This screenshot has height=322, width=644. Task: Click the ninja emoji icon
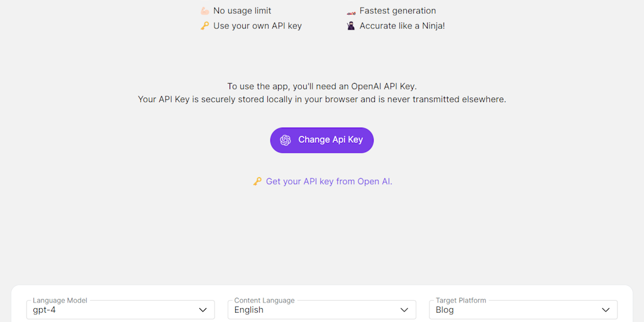[351, 26]
